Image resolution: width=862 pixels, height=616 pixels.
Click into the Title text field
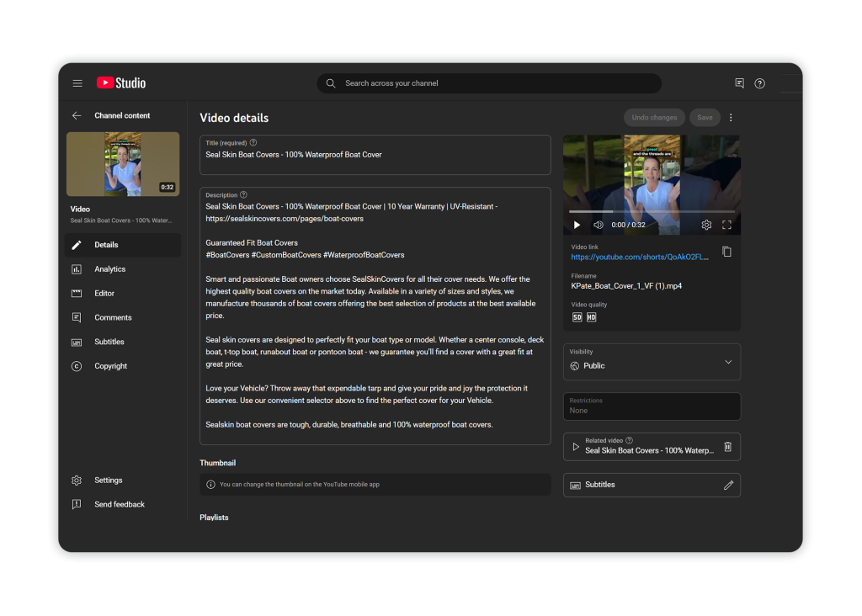point(375,156)
